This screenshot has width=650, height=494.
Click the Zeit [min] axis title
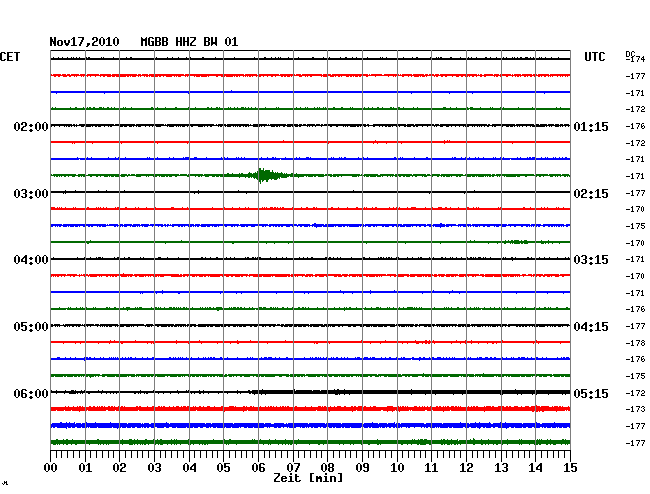coord(308,478)
